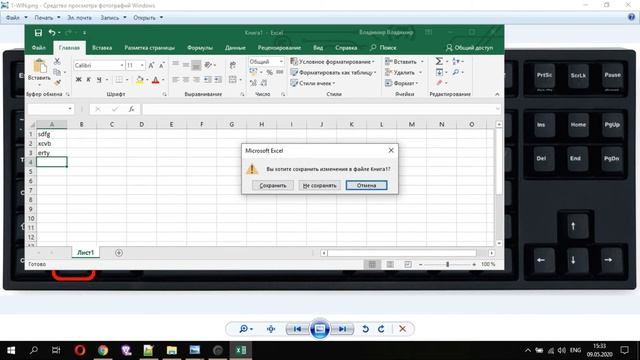Open the Формат cells dropdown
The image size is (640, 360).
pyautogui.click(x=402, y=83)
